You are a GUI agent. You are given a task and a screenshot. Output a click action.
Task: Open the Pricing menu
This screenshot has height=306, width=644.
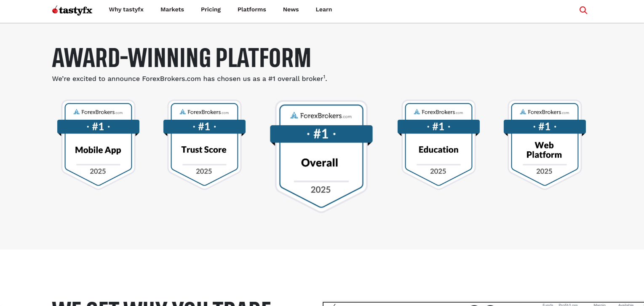211,9
